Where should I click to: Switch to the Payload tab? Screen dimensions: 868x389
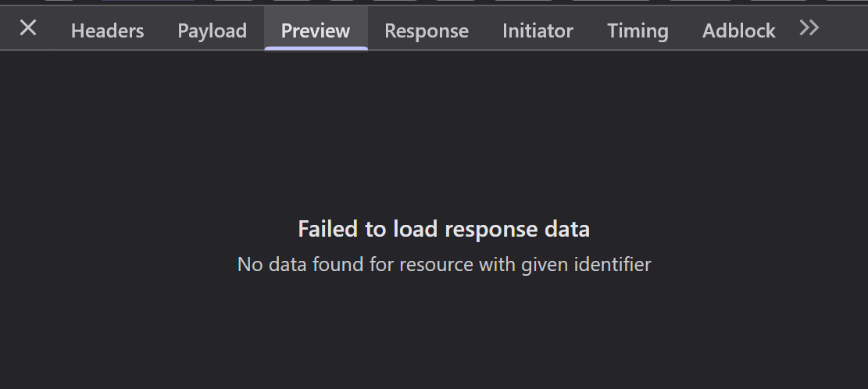[x=212, y=30]
